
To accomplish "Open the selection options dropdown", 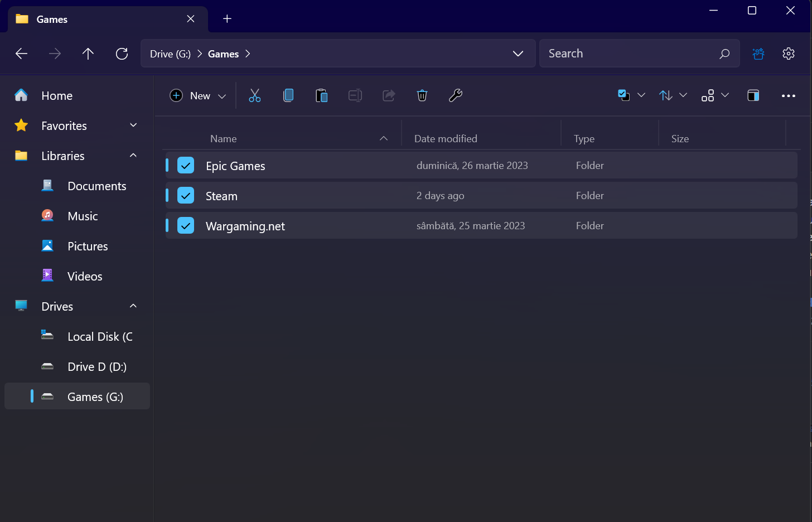I will pos(641,95).
